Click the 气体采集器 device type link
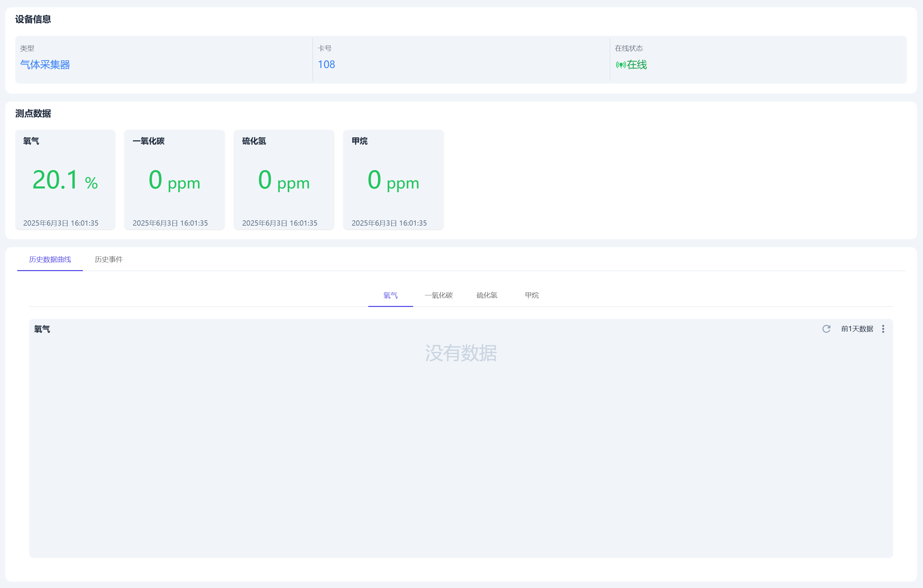The image size is (923, 588). tap(45, 65)
